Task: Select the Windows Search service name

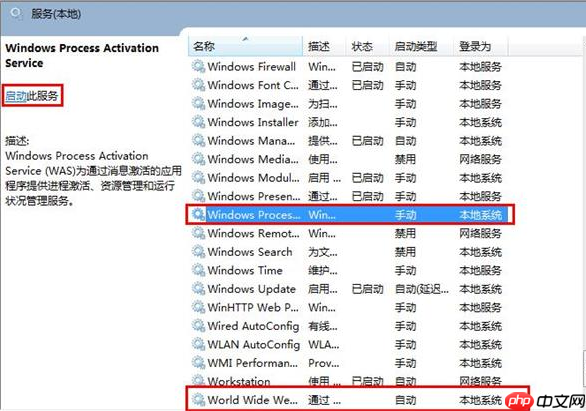Action: [250, 252]
